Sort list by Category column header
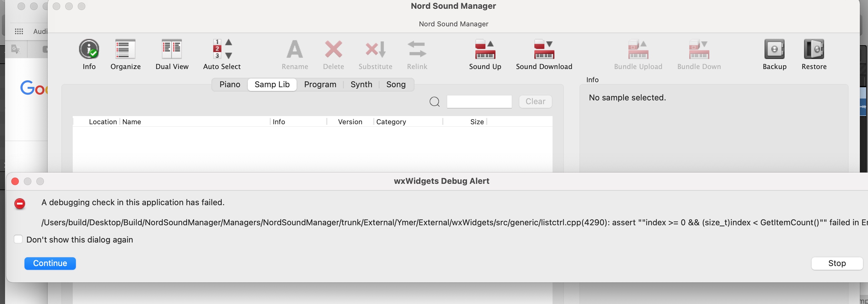Image resolution: width=868 pixels, height=304 pixels. pos(391,122)
